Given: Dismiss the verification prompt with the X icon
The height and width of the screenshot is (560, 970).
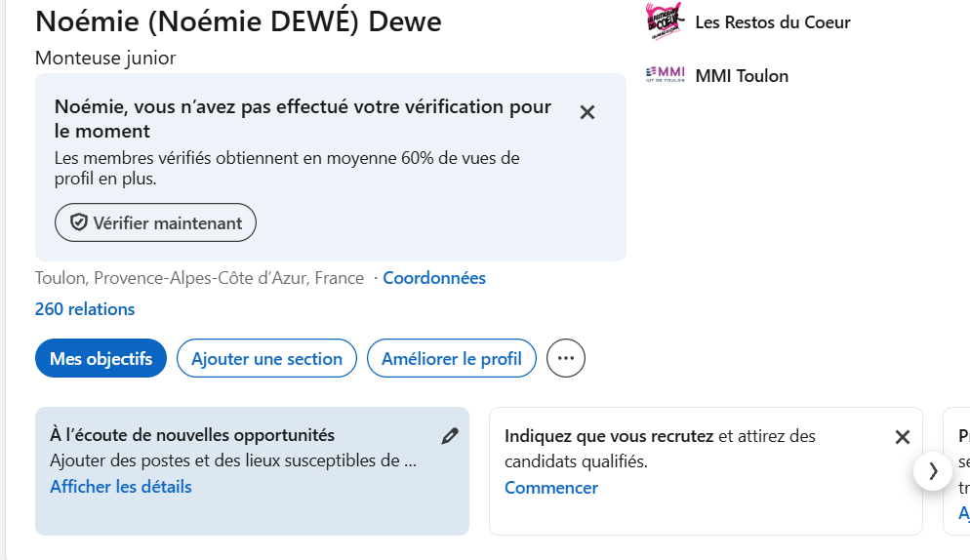Looking at the screenshot, I should 587,112.
